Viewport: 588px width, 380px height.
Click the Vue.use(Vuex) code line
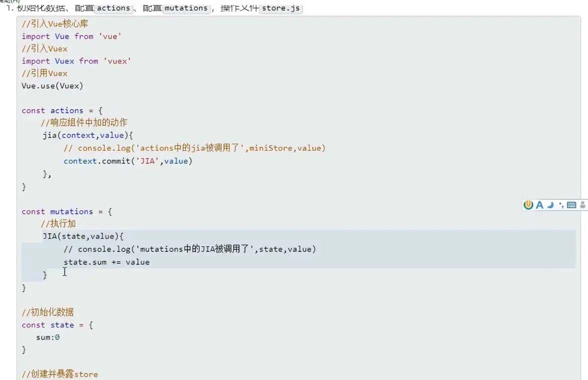(53, 86)
